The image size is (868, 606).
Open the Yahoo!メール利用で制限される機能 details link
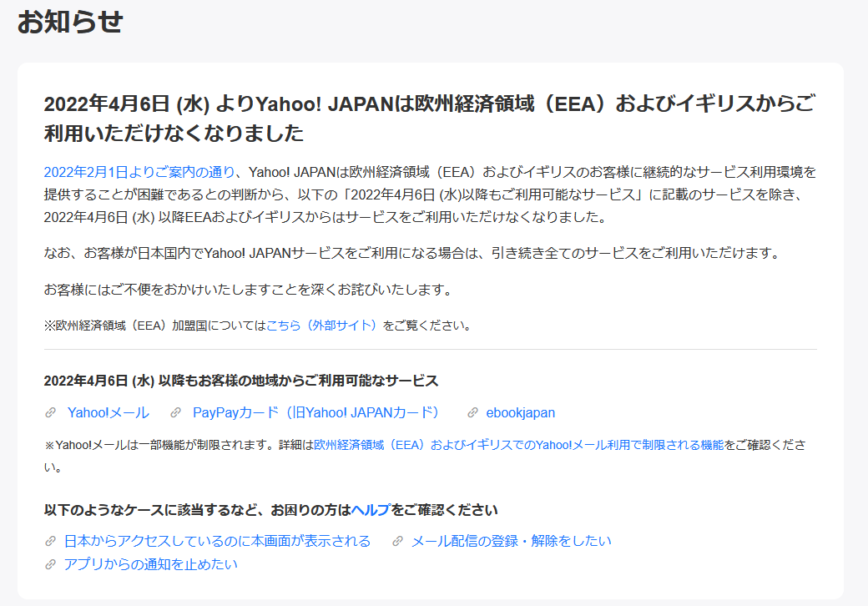point(518,445)
